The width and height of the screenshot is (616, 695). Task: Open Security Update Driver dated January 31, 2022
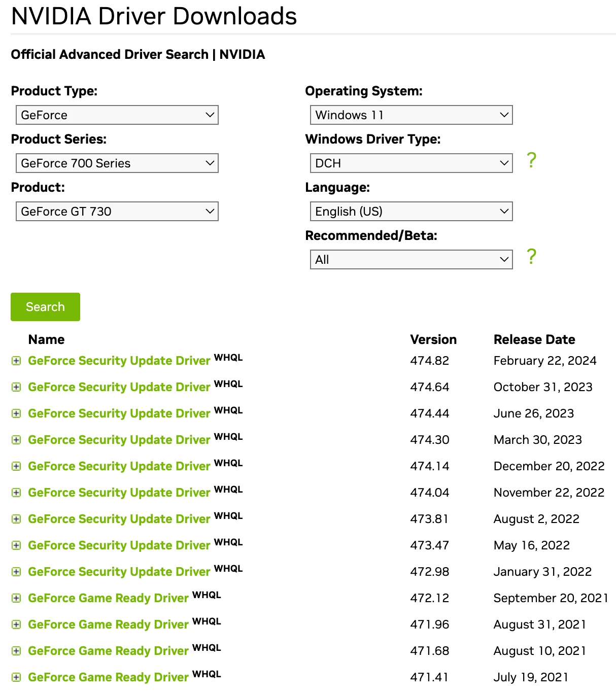119,572
